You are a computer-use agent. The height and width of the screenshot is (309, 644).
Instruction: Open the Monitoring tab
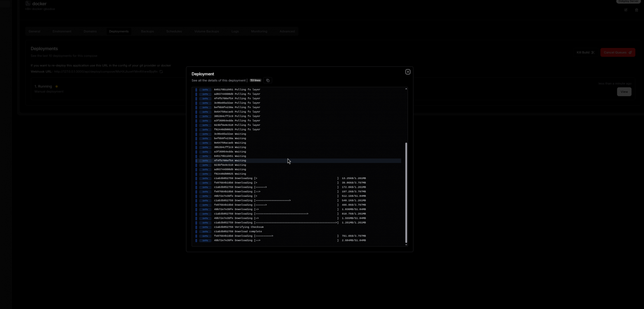point(259,31)
